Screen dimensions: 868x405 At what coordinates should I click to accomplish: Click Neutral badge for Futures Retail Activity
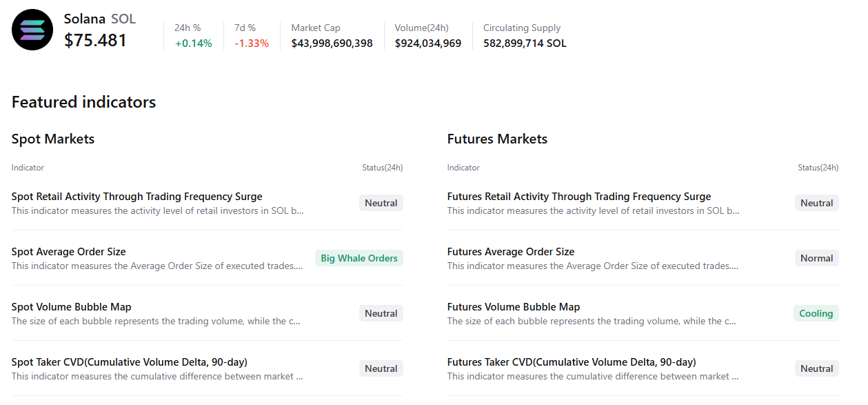pyautogui.click(x=817, y=203)
